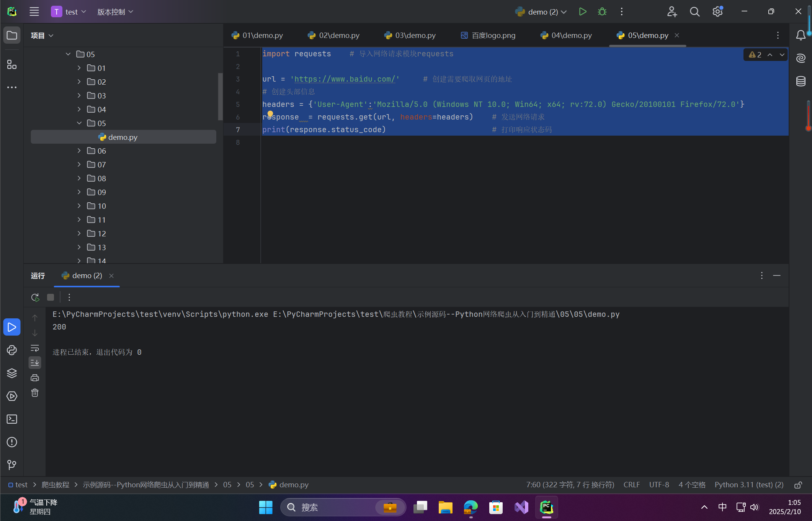Viewport: 812px width, 521px height.
Task: Clear run console with trash icon
Action: (x=35, y=393)
